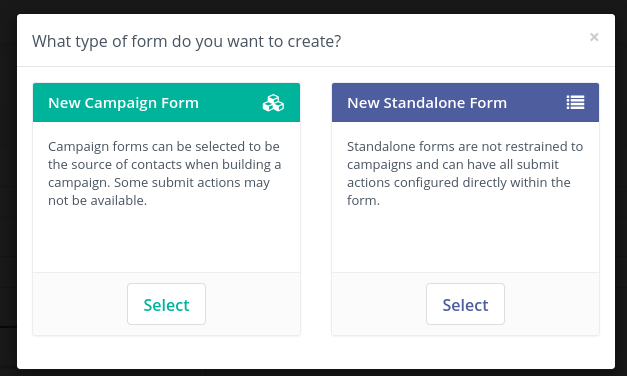Image resolution: width=627 pixels, height=376 pixels.
Task: Click the cubes icon on Campaign Form header
Action: [273, 103]
